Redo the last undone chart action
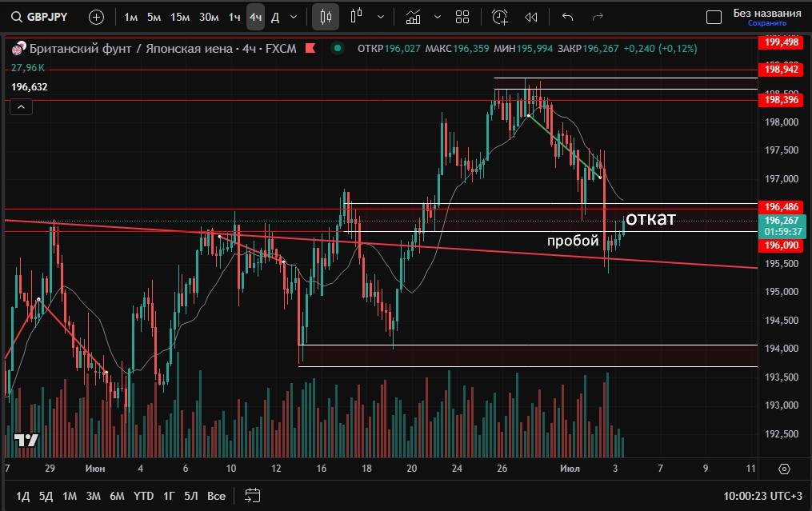Viewport: 812px width, 511px height. click(598, 17)
